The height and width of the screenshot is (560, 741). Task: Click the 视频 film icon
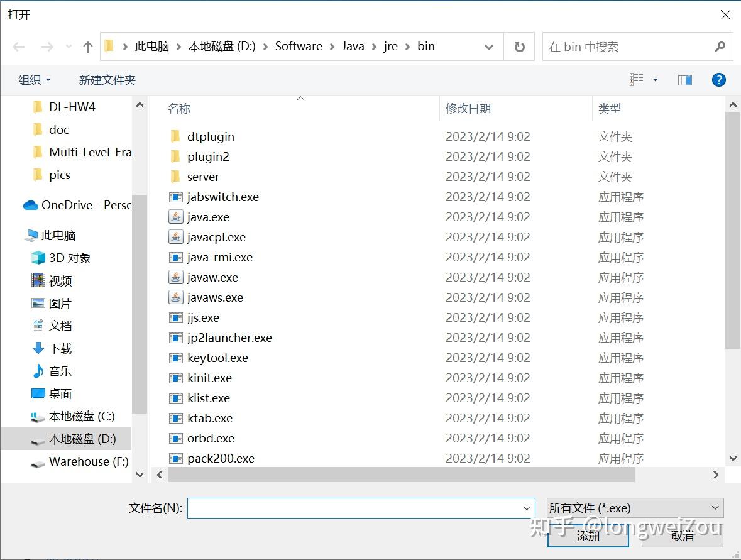(38, 280)
